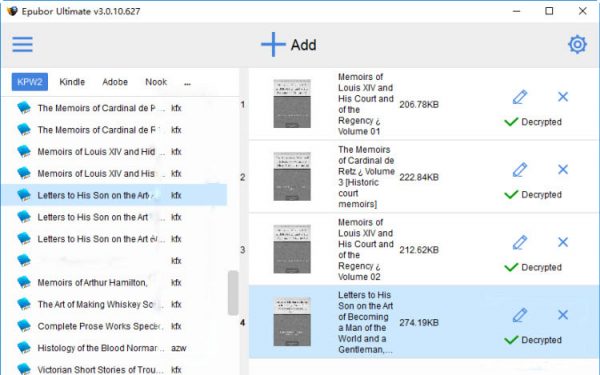
Task: Select Complete Prose Works book in list
Action: click(x=114, y=326)
